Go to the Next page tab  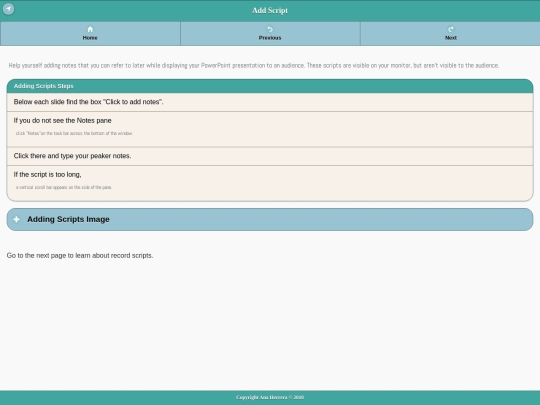tap(450, 34)
